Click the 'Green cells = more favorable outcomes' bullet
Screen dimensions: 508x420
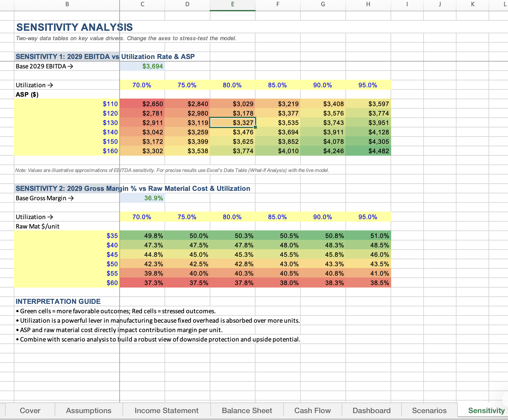(x=116, y=311)
